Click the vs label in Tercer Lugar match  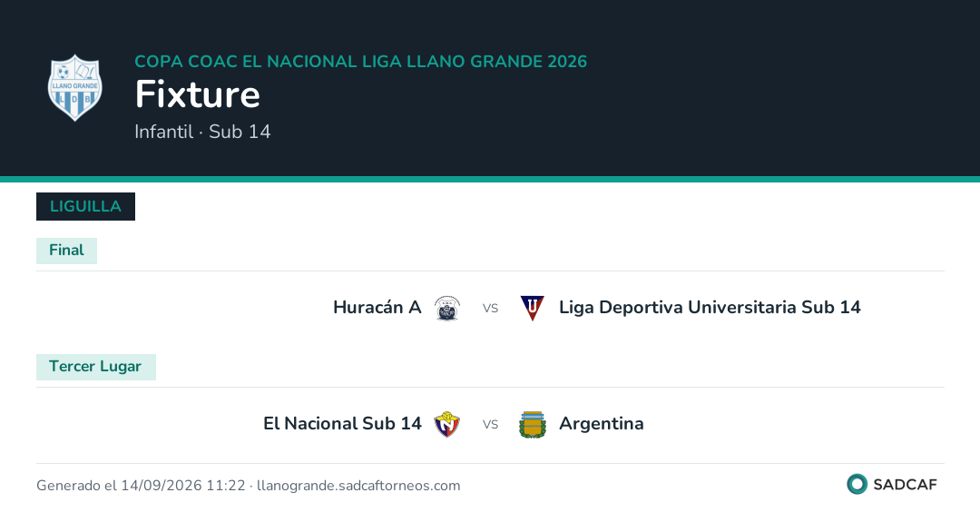pos(490,425)
